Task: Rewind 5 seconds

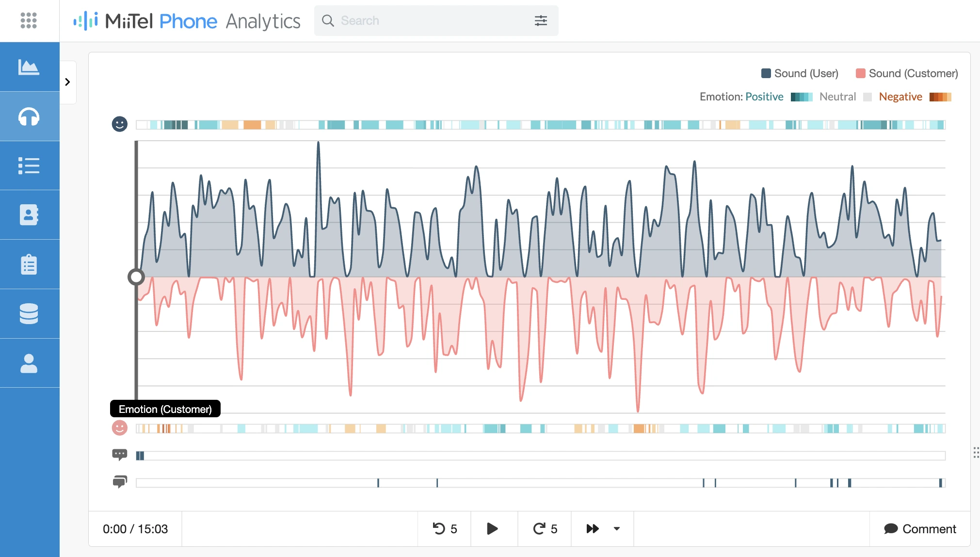Action: tap(444, 529)
